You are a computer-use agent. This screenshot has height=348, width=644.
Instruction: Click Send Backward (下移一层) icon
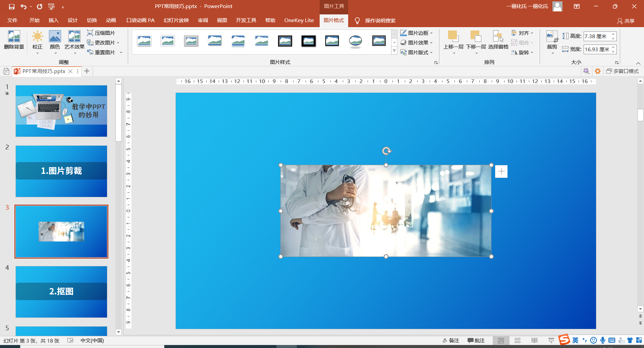pyautogui.click(x=476, y=36)
